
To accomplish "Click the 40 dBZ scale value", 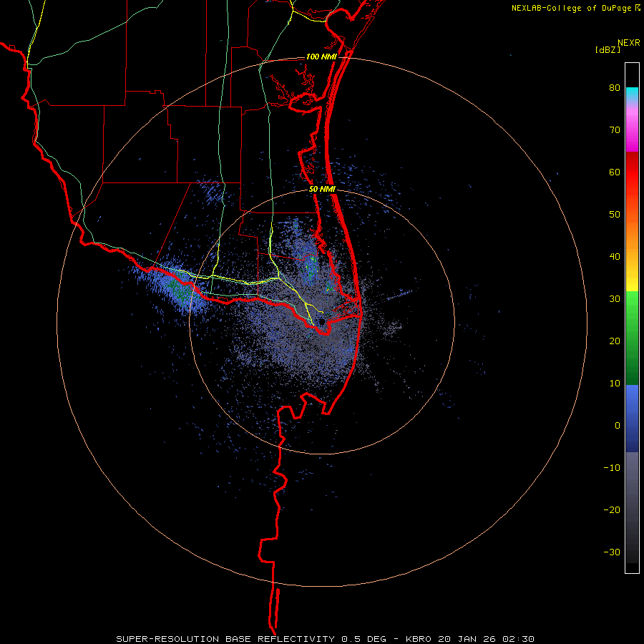I will (615, 257).
